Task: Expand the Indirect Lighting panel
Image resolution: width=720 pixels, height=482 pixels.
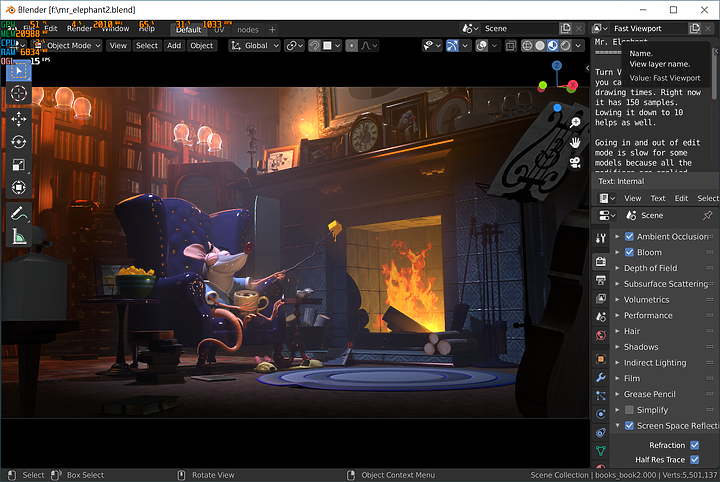Action: (x=618, y=363)
